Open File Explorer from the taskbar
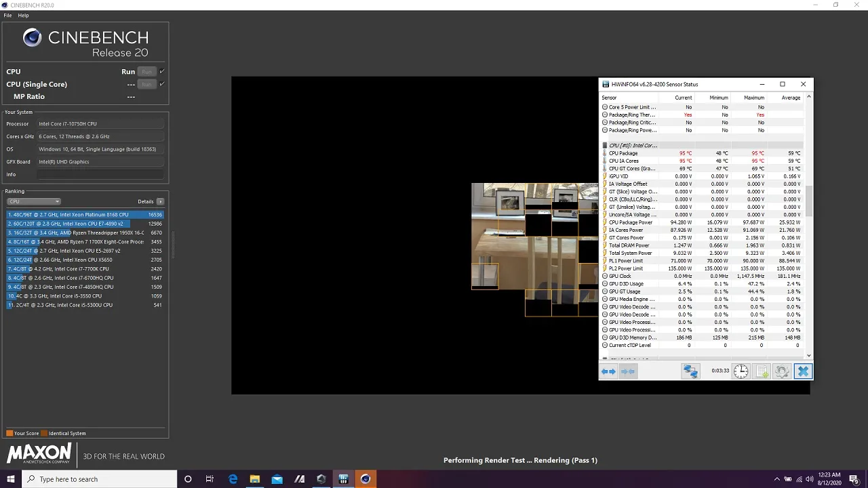Screen dimensions: 868x488 coord(255,479)
